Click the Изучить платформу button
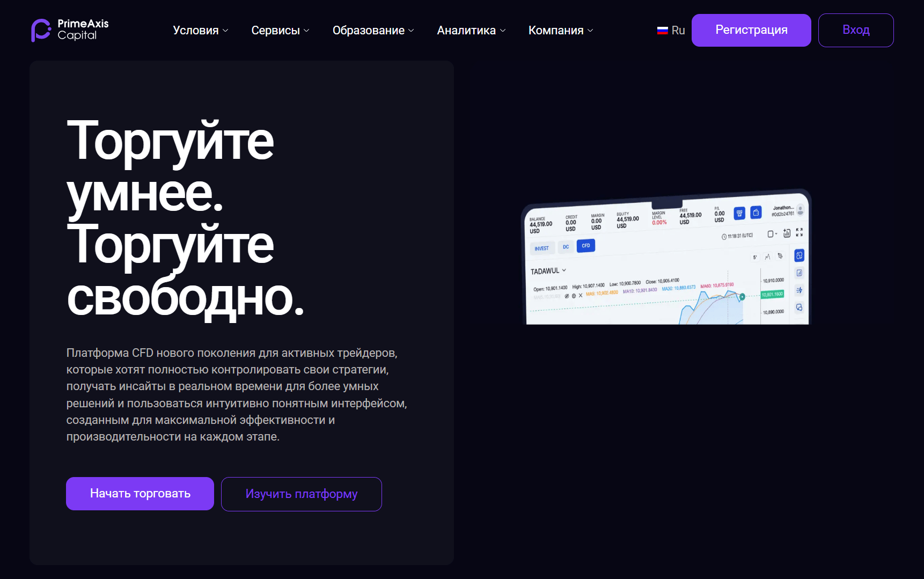Screen dimensions: 924x579 pos(301,494)
